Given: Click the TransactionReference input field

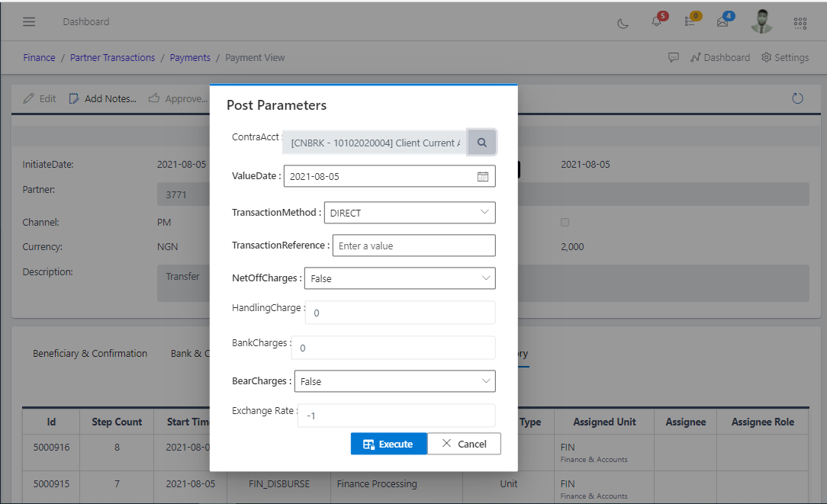Looking at the screenshot, I should [x=413, y=246].
